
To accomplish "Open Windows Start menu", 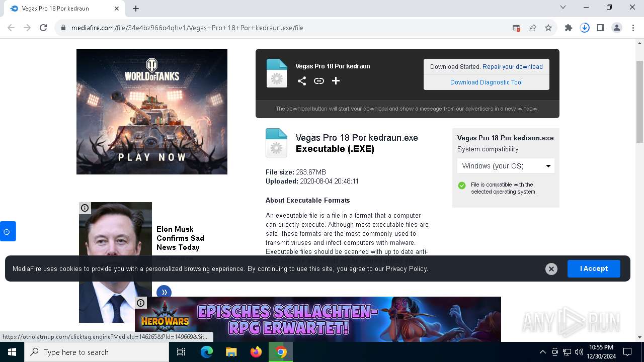I will click(12, 352).
